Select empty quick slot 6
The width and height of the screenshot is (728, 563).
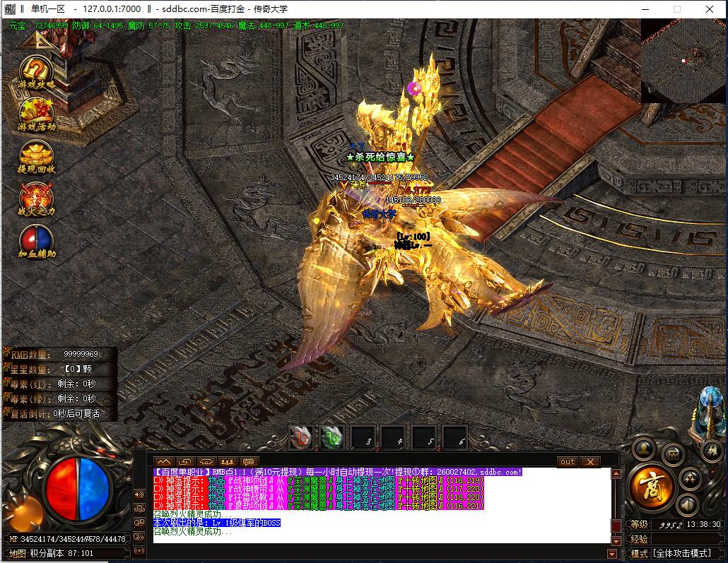[455, 438]
